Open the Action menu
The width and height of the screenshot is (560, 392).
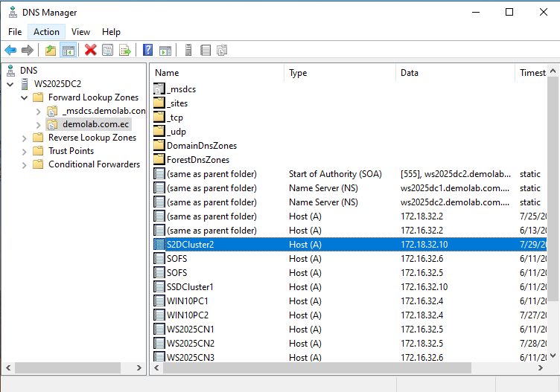pos(46,32)
